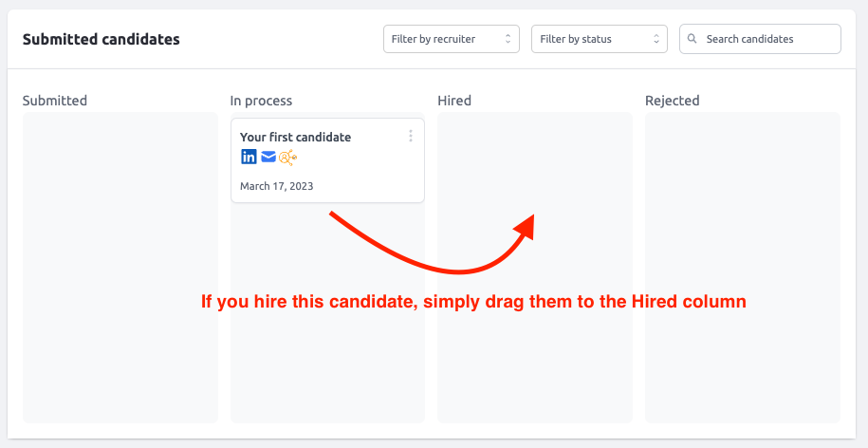Select the 'Your first candidate' card title
868x448 pixels.
295,137
